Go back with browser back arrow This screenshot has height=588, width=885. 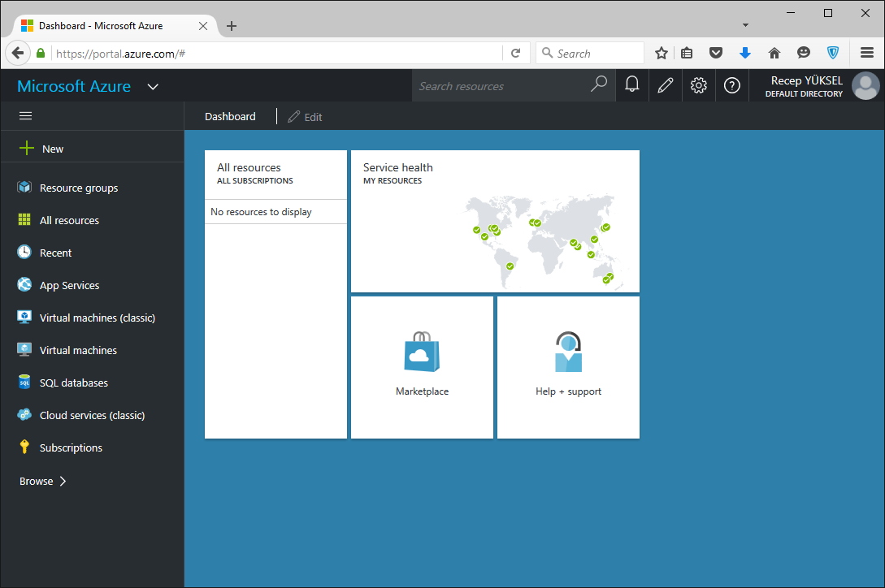point(18,53)
